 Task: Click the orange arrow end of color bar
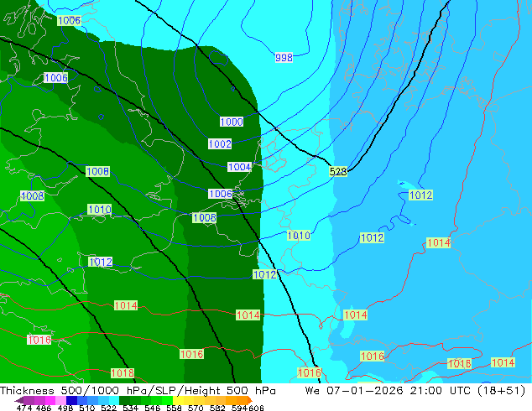(250, 400)
